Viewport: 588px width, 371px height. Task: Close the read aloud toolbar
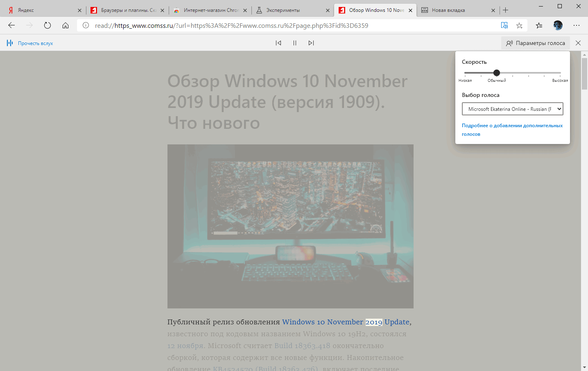tap(578, 43)
